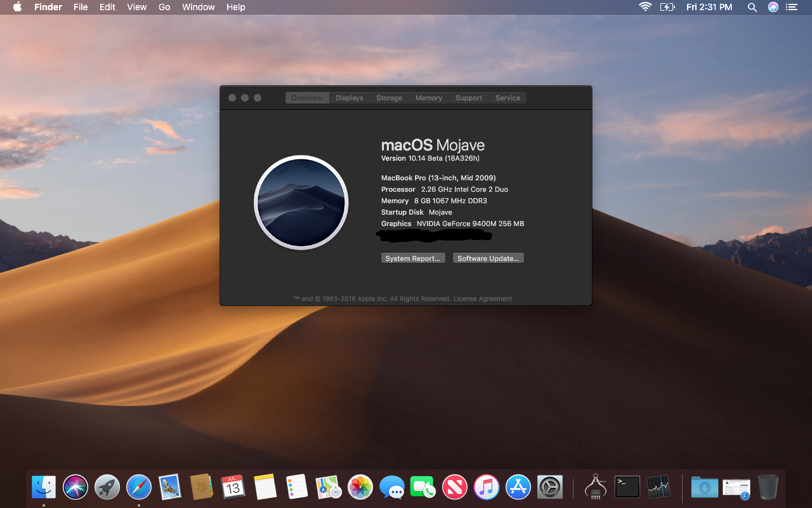Open the File menu
812x508 pixels.
click(81, 7)
